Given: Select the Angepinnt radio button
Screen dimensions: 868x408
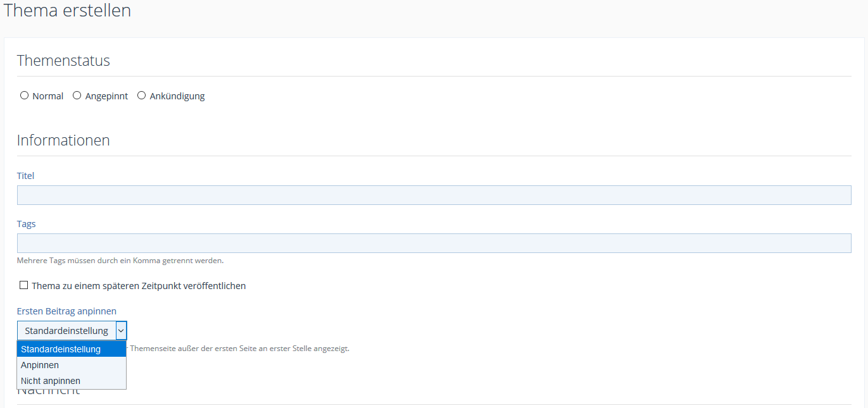Looking at the screenshot, I should click(77, 96).
